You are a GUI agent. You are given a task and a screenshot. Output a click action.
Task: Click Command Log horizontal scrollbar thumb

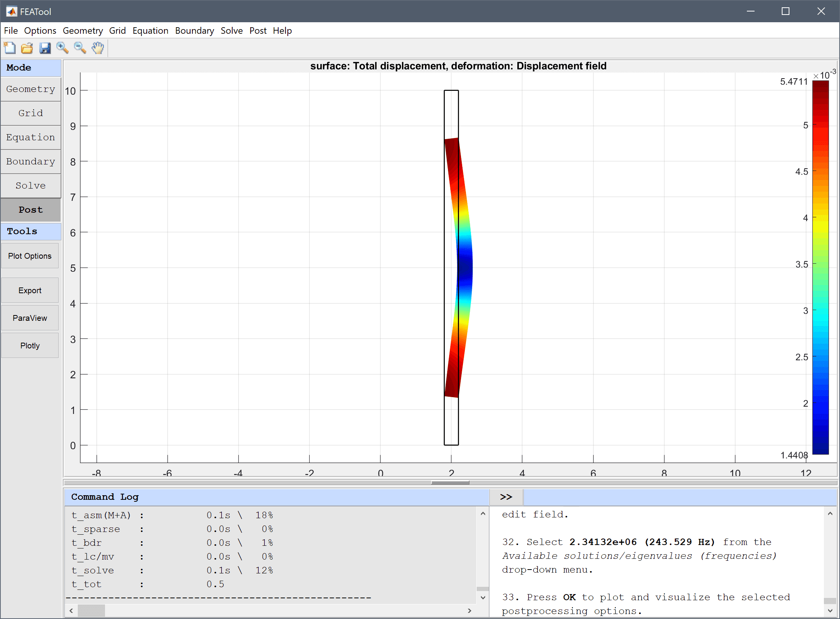click(x=91, y=611)
